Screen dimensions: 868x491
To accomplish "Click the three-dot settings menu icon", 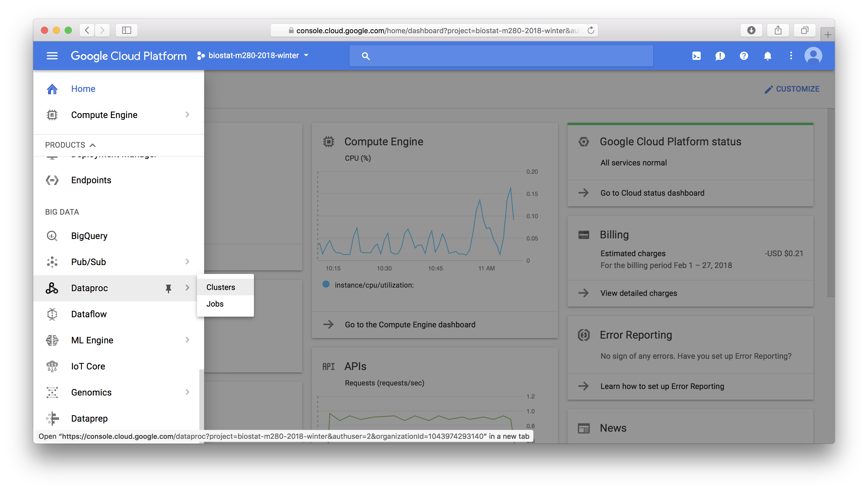I will pos(791,56).
